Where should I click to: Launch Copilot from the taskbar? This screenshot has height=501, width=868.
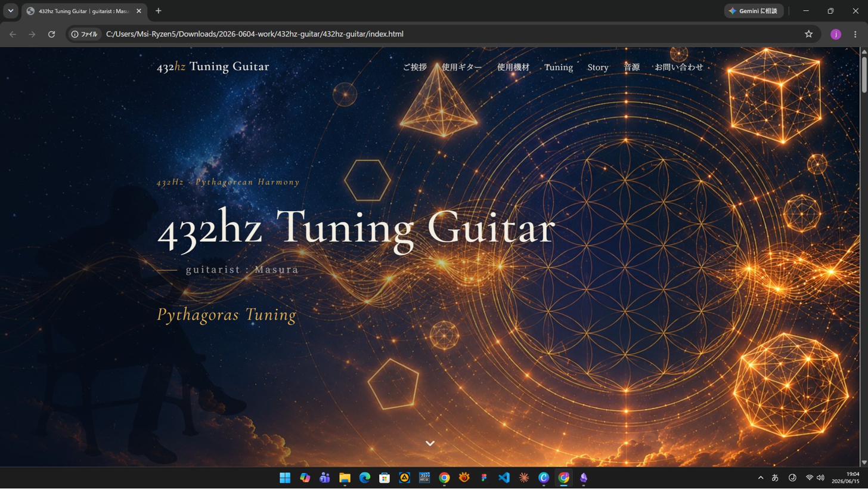coord(305,478)
